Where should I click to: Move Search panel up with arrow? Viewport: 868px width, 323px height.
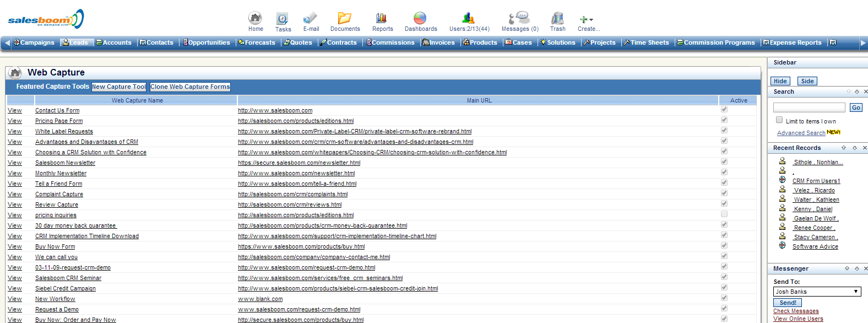(x=849, y=91)
